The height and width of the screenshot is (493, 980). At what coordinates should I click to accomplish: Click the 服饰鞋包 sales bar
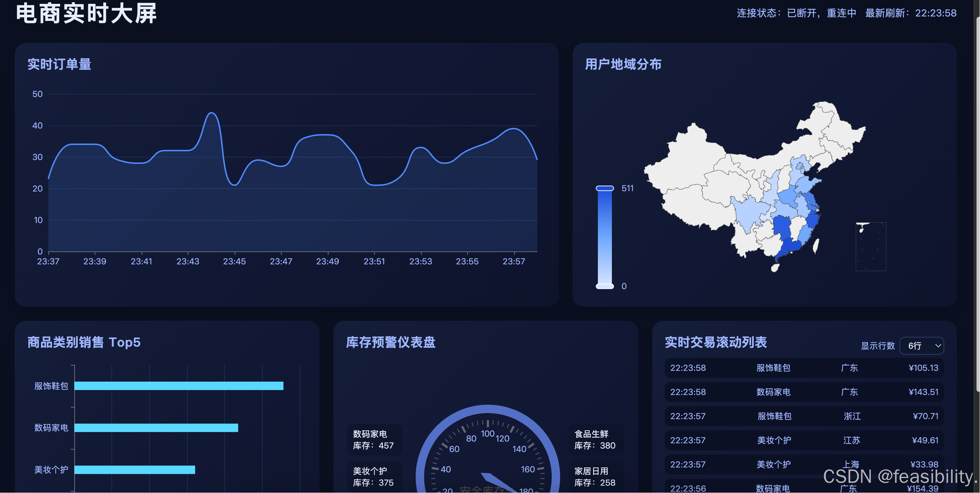(x=179, y=386)
